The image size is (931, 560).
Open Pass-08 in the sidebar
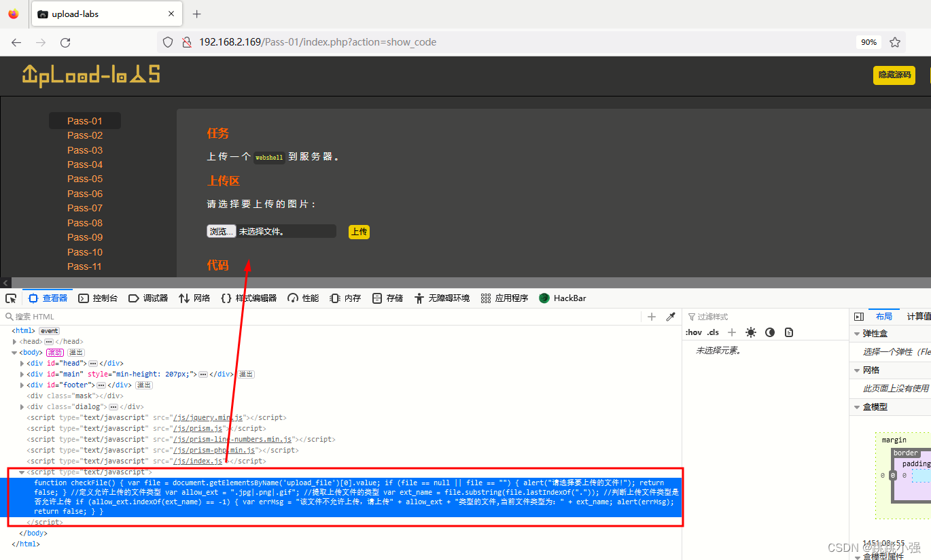85,223
